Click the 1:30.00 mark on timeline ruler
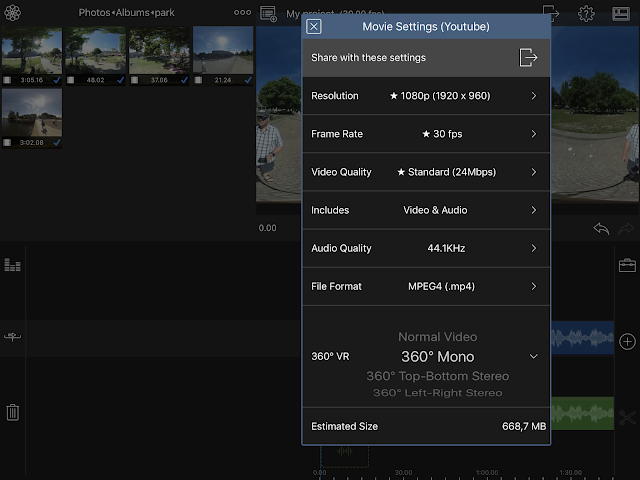Viewport: 640px width, 480px height. pos(571,472)
